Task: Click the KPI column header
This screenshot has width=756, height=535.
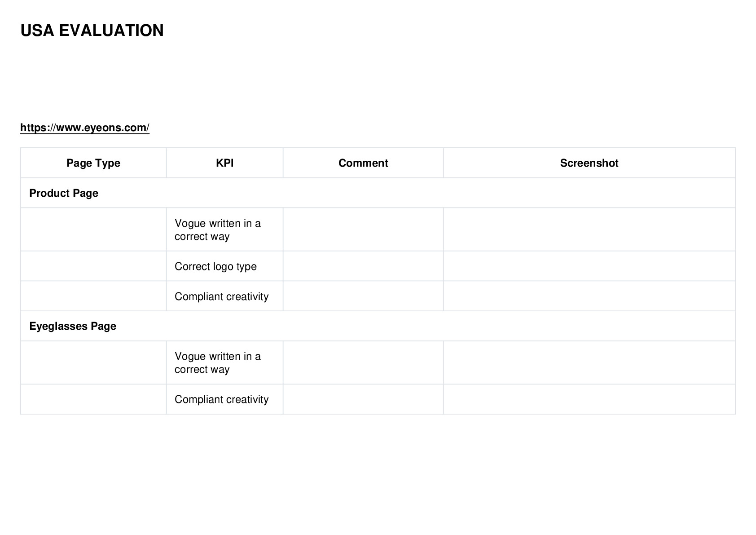Action: pyautogui.click(x=224, y=163)
